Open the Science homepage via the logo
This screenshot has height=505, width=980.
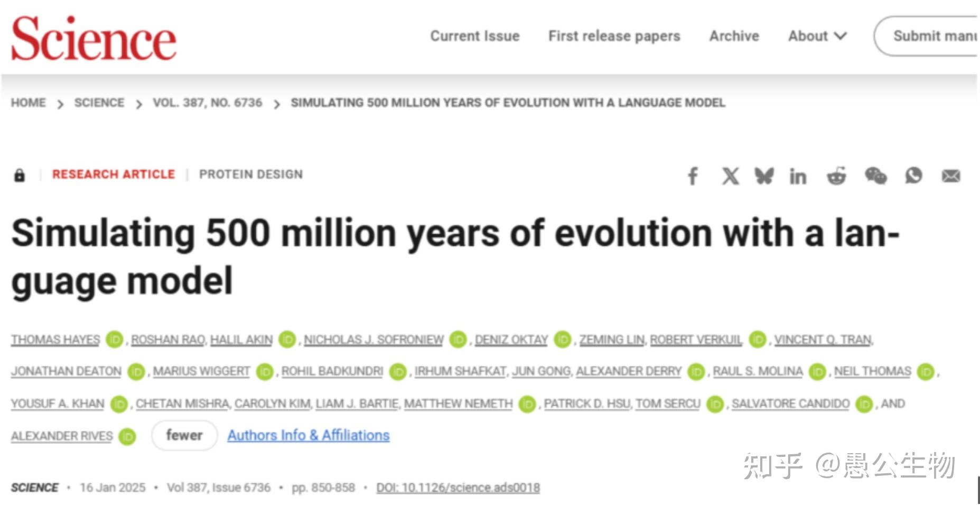(94, 37)
